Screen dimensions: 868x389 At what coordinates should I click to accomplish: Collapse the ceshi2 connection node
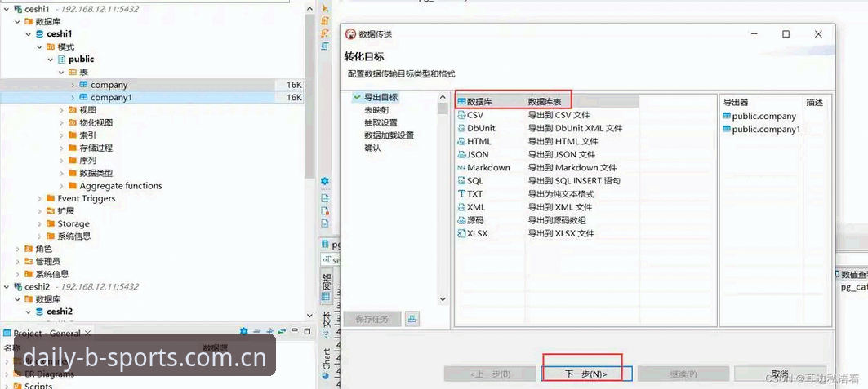[7, 287]
